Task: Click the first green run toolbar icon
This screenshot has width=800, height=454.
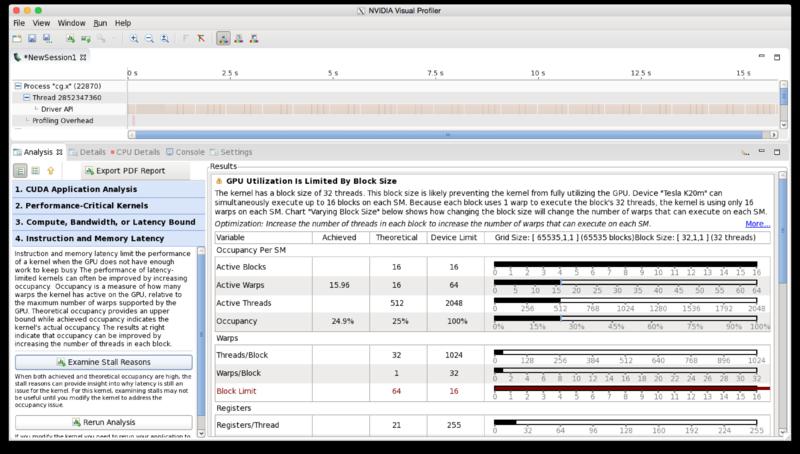Action: (70, 39)
